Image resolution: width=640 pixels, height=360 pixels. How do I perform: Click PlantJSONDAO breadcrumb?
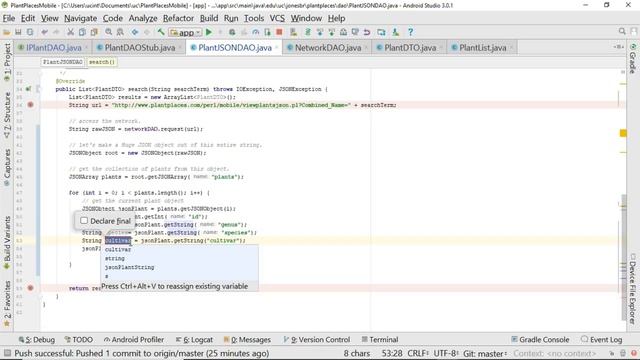pyautogui.click(x=62, y=62)
